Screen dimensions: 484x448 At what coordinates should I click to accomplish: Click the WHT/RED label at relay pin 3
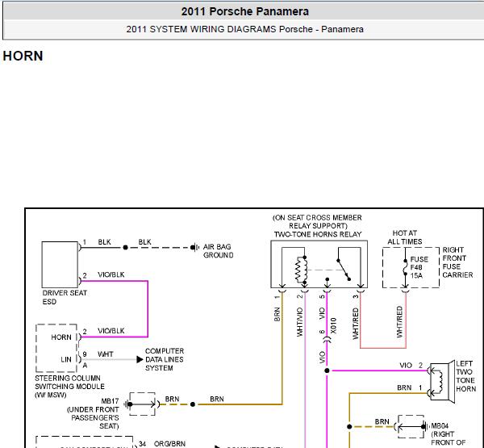(356, 323)
